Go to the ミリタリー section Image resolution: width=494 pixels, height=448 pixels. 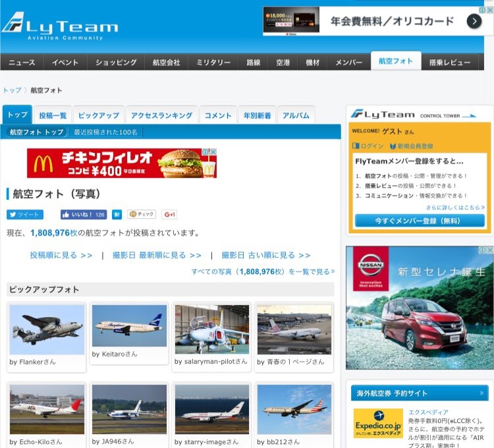point(213,62)
